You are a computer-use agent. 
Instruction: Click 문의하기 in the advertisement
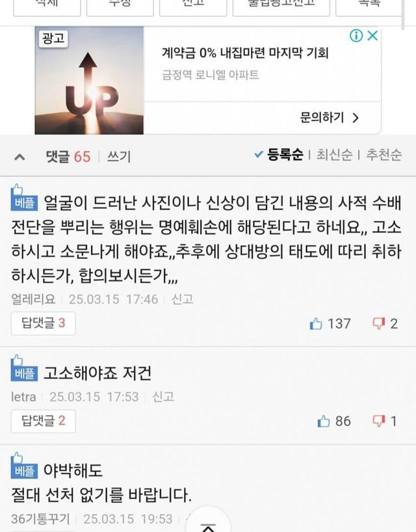[x=329, y=118]
